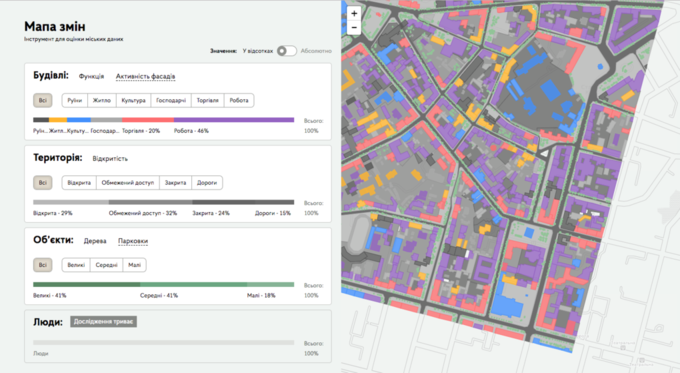Click the Торгівля - 20% label
The height and width of the screenshot is (373, 680).
(141, 131)
